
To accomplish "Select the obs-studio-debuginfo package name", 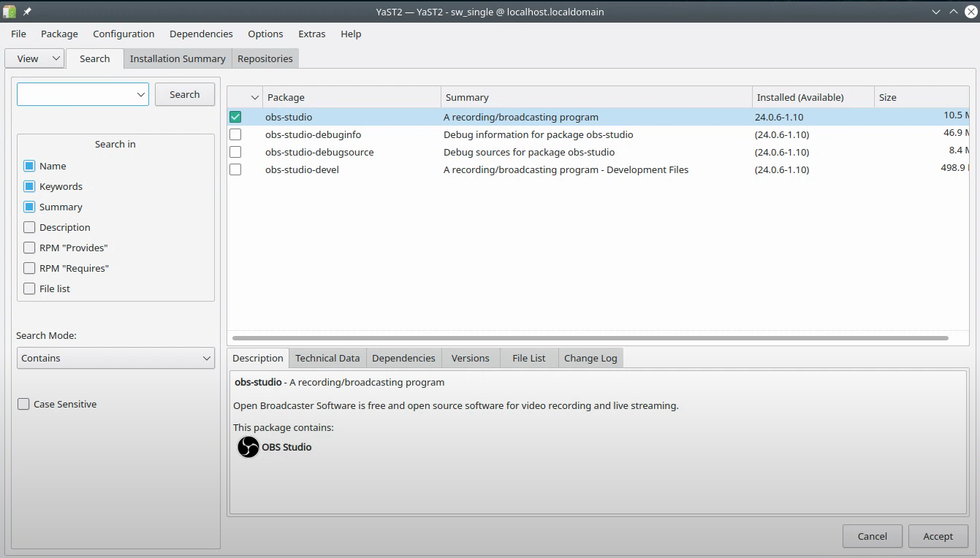I will [x=313, y=134].
